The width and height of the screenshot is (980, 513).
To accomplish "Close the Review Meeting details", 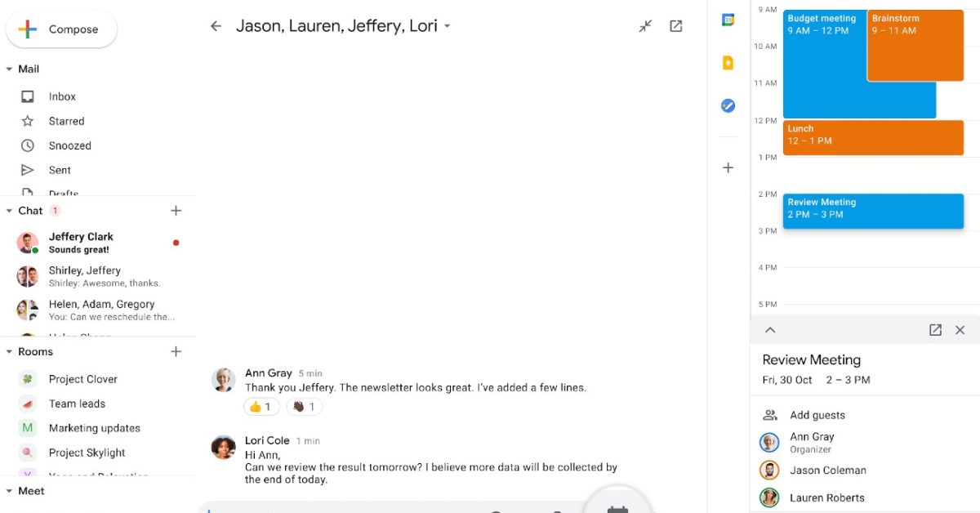I will (x=960, y=330).
